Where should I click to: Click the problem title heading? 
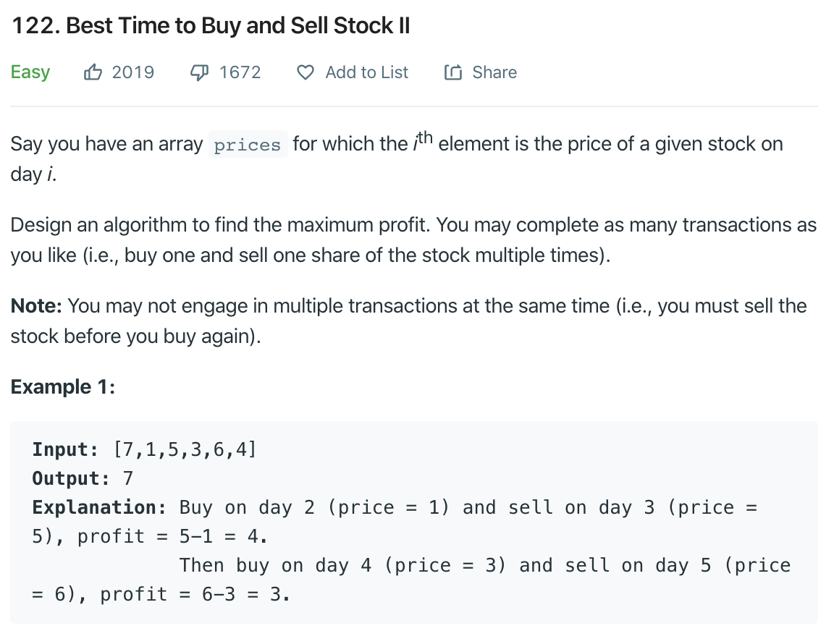pyautogui.click(x=211, y=26)
